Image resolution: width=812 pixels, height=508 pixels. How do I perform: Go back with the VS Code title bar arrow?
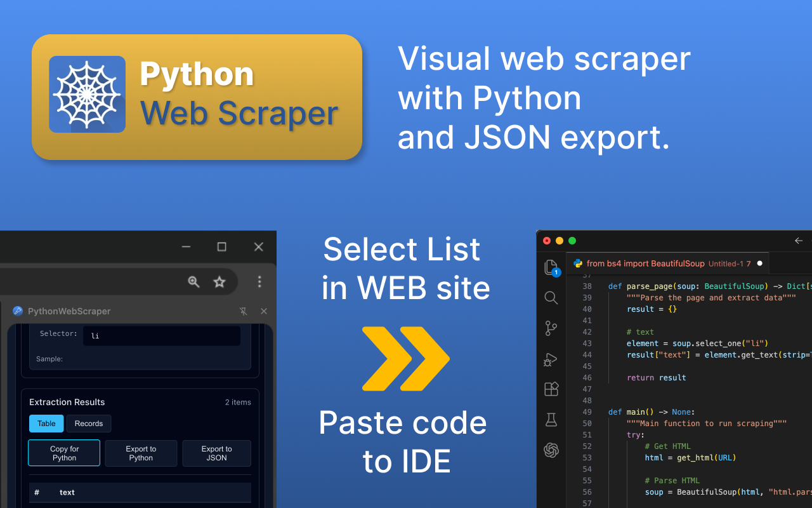(x=799, y=241)
